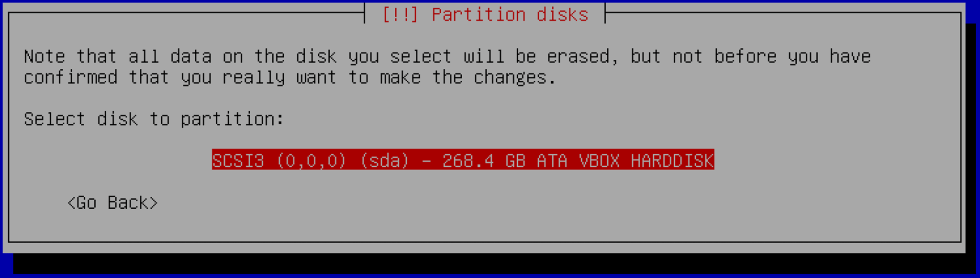Click "ATA" label in the disk row
This screenshot has width=980, height=278.
tap(552, 160)
